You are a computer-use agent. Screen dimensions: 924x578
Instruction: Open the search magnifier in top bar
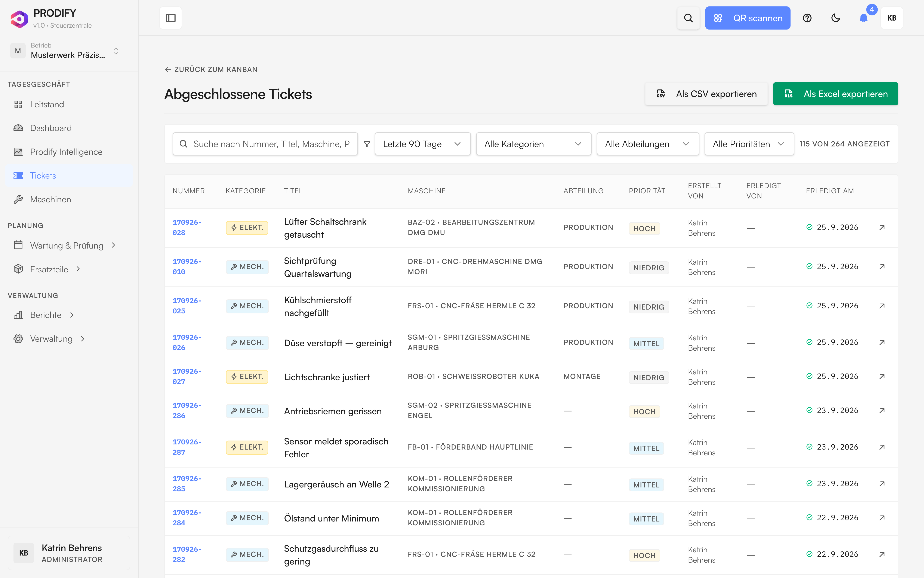(x=688, y=18)
